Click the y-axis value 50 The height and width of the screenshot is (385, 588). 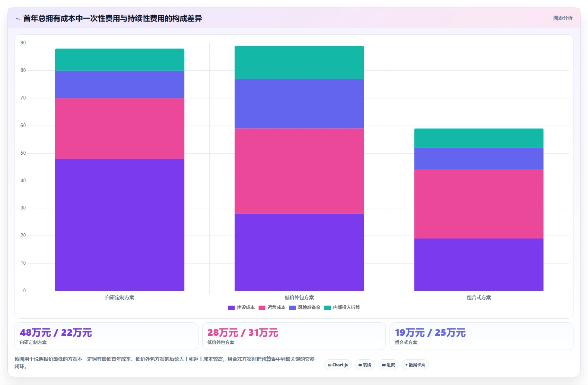tap(23, 153)
